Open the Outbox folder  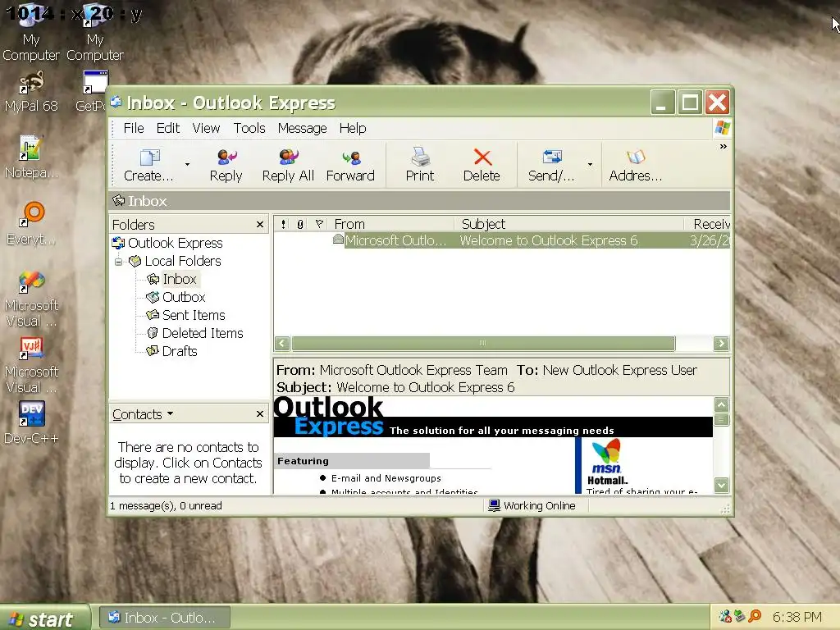pos(176,297)
